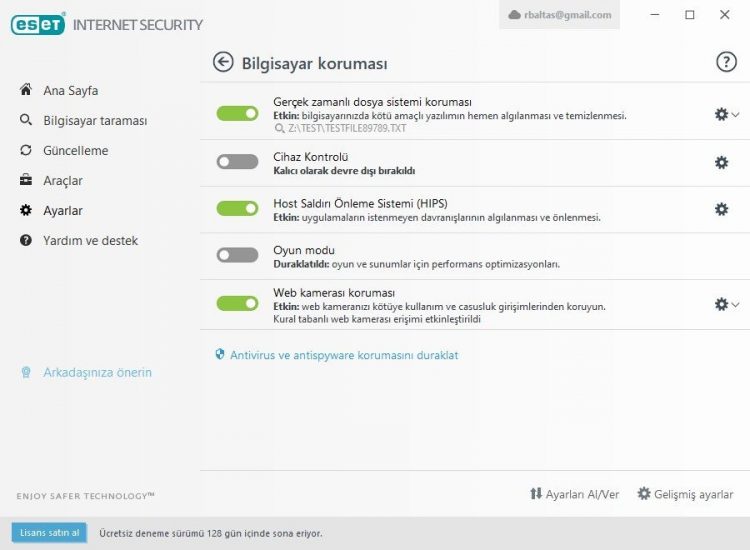The width and height of the screenshot is (750, 550).
Task: Switch off the Web kamerası koruması toggle
Action: click(237, 303)
